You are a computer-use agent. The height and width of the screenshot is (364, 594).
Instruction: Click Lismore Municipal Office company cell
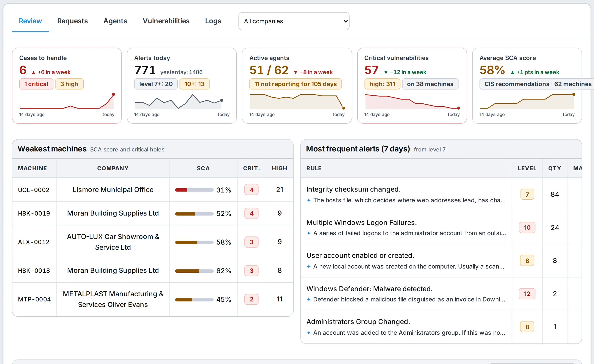(113, 190)
